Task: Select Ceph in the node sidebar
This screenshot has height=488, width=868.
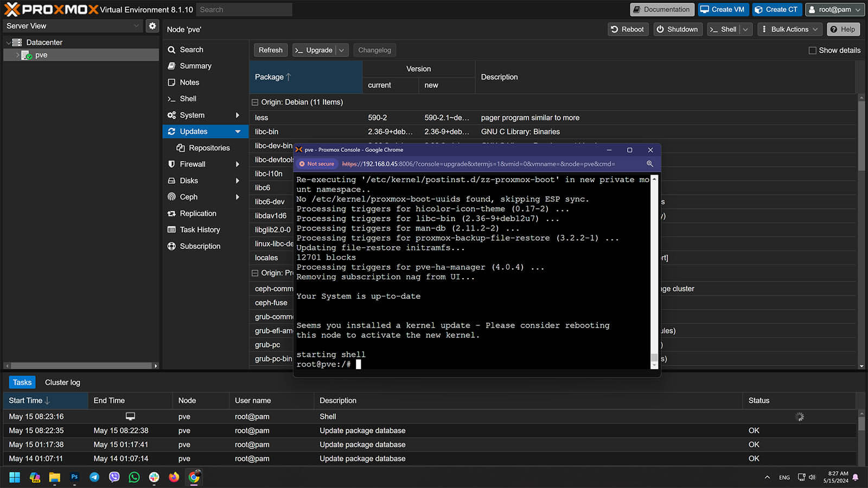Action: click(x=188, y=197)
